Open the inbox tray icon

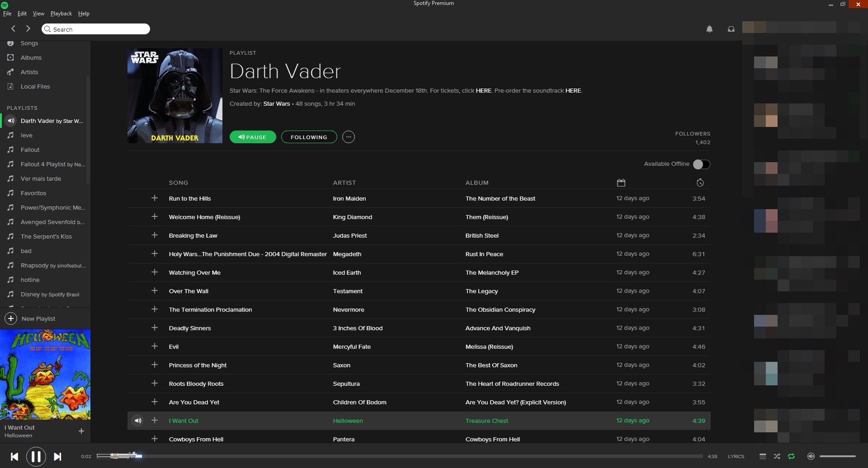(x=731, y=29)
